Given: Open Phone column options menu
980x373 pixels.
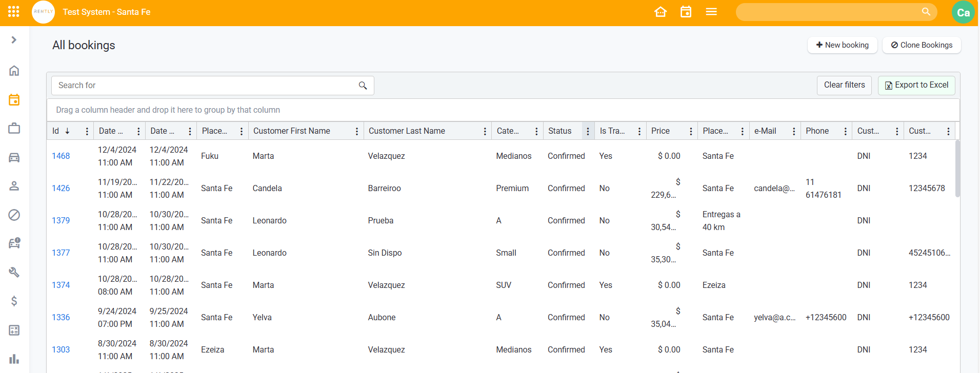Looking at the screenshot, I should pos(845,131).
